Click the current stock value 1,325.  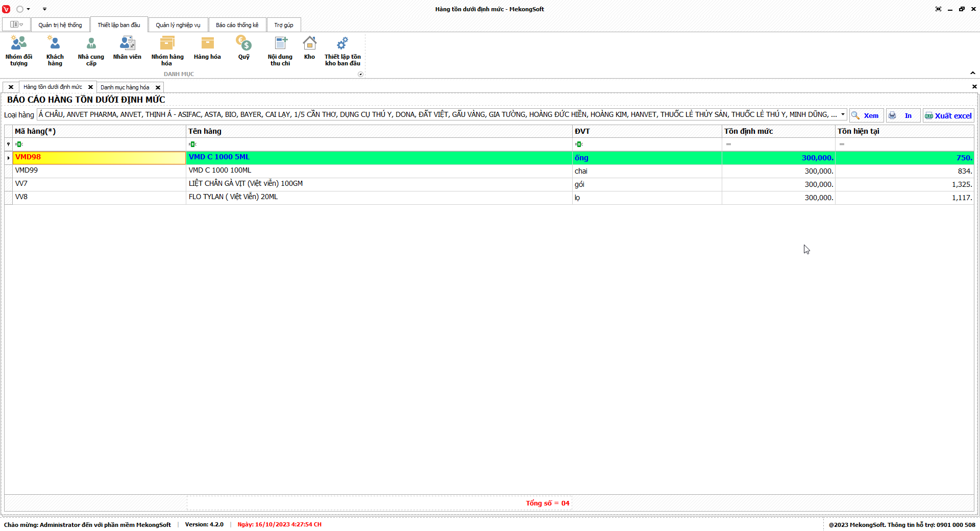pos(962,184)
